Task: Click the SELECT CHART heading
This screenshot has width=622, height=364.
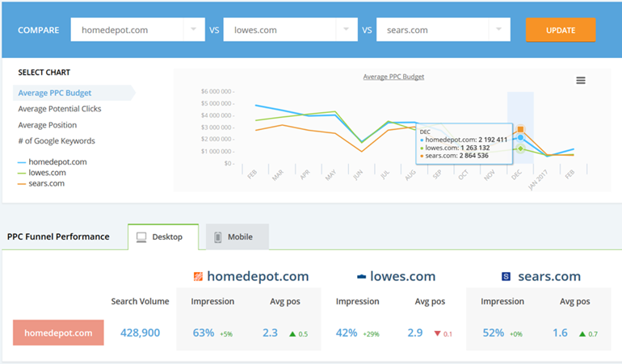Action: pyautogui.click(x=44, y=72)
